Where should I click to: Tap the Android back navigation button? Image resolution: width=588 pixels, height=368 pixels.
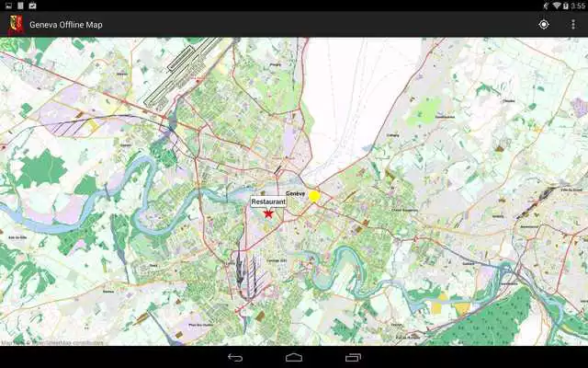pyautogui.click(x=235, y=358)
